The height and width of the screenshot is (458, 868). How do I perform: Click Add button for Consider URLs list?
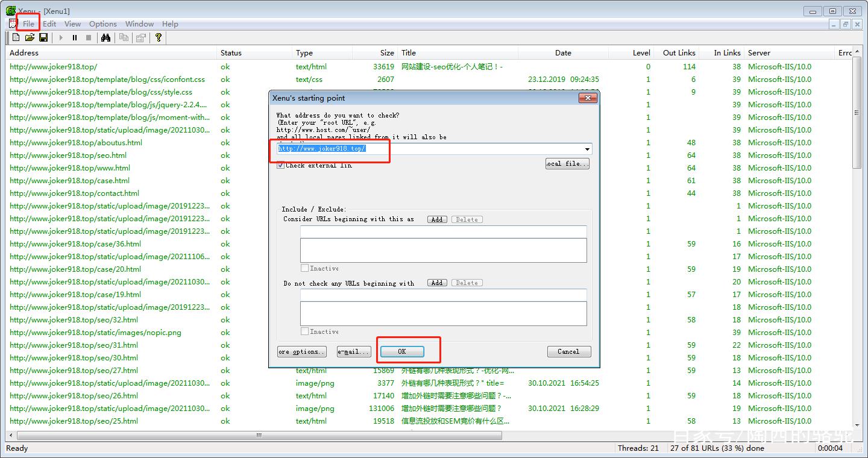437,219
